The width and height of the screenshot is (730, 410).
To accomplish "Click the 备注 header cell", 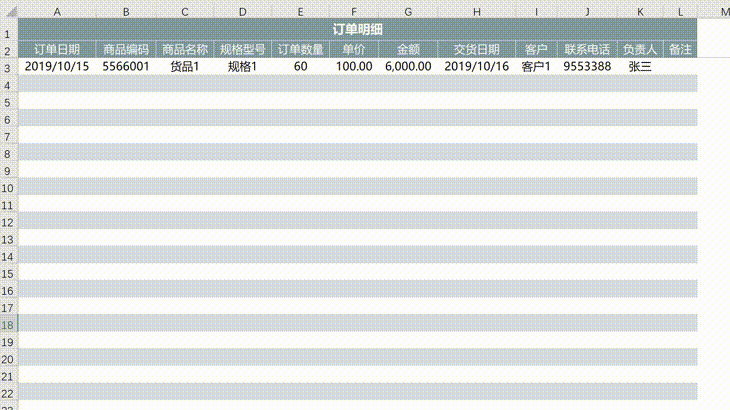I will (x=680, y=49).
